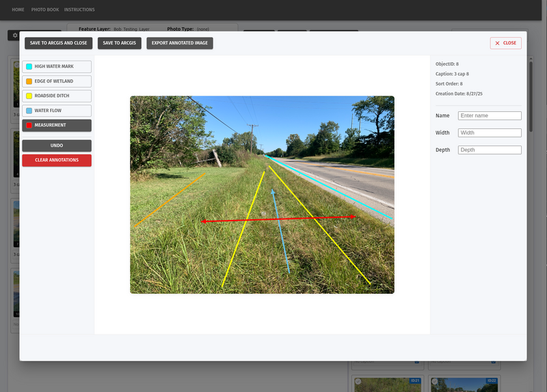The image size is (547, 392).
Task: Open the Home menu item
Action: point(18,10)
